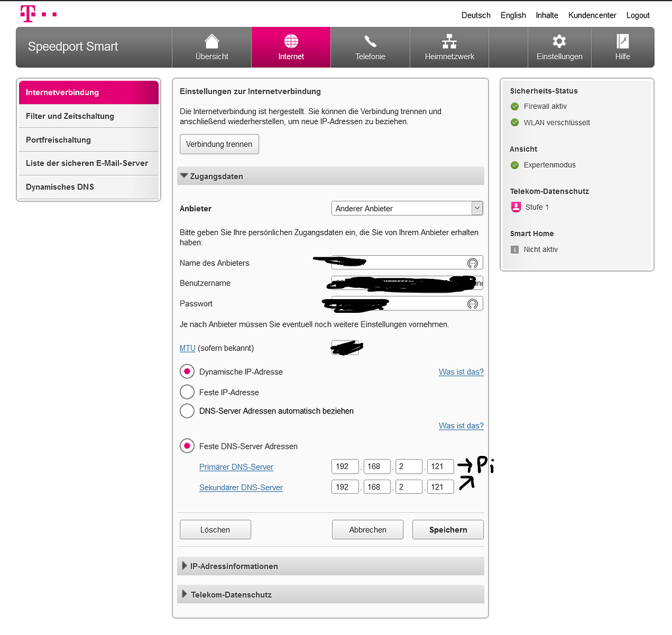Open the Einstellungen gear icon

point(559,42)
